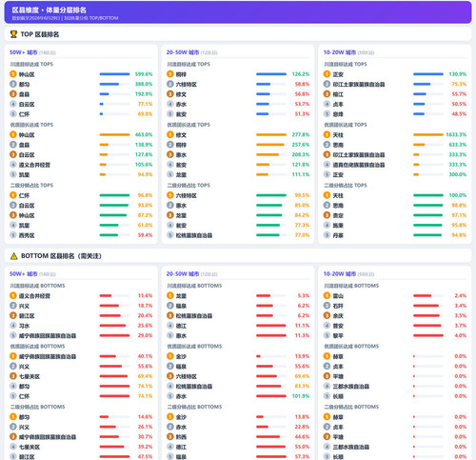Click the gold rank 1 badge in the 14.6% row
The image size is (476, 460).
(x=13, y=417)
